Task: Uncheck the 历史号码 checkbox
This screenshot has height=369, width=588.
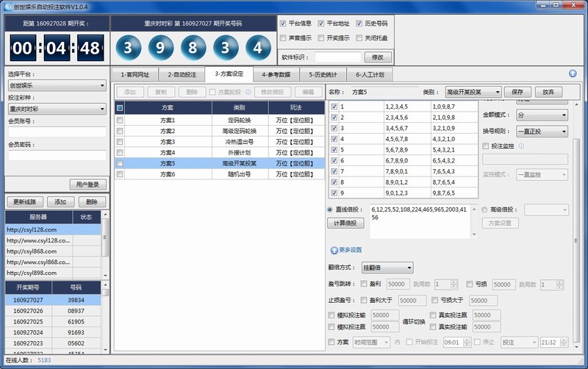Action: pyautogui.click(x=359, y=24)
